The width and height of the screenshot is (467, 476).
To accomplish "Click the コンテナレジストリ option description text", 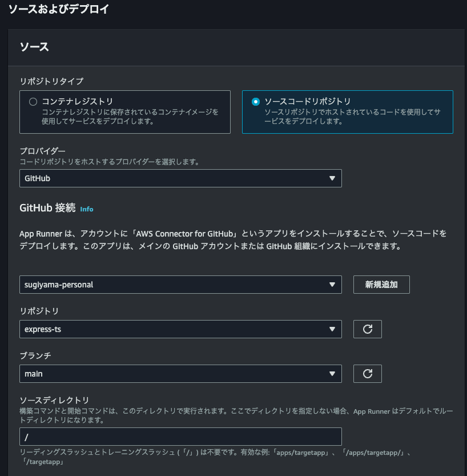I will 130,117.
